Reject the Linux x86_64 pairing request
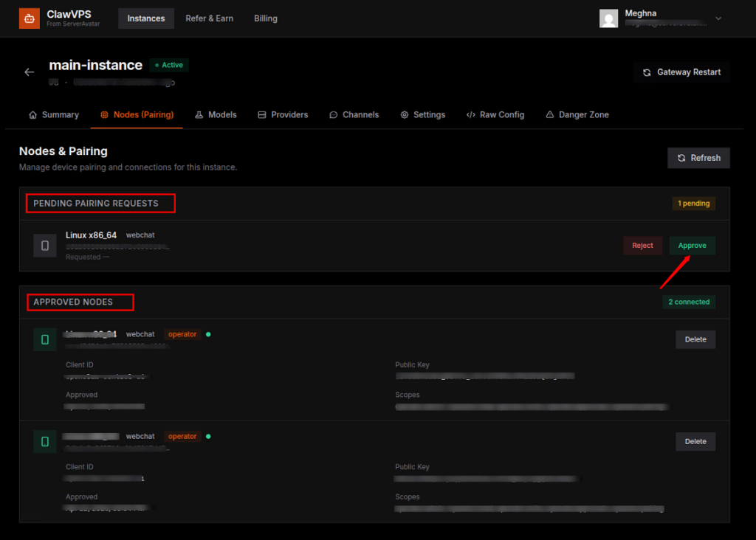The image size is (756, 540). 642,245
